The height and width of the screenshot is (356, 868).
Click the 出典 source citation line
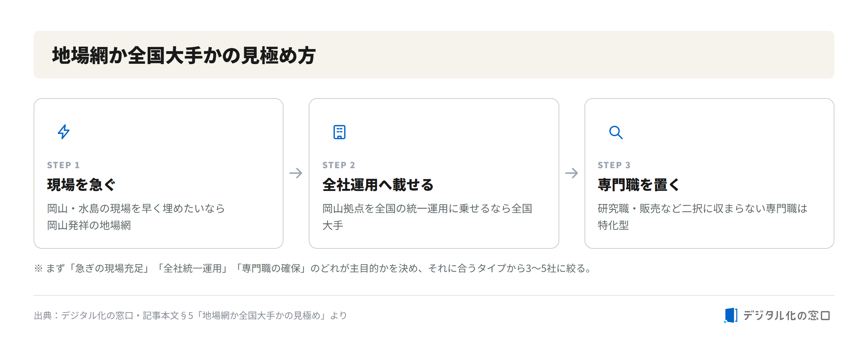click(x=190, y=316)
